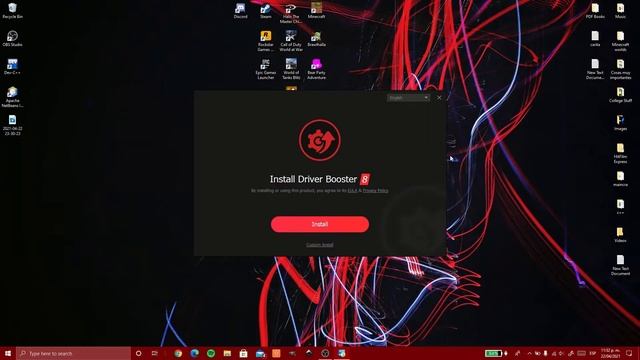Open Microsoft Edge from taskbar
The height and width of the screenshot is (360, 640).
194,353
